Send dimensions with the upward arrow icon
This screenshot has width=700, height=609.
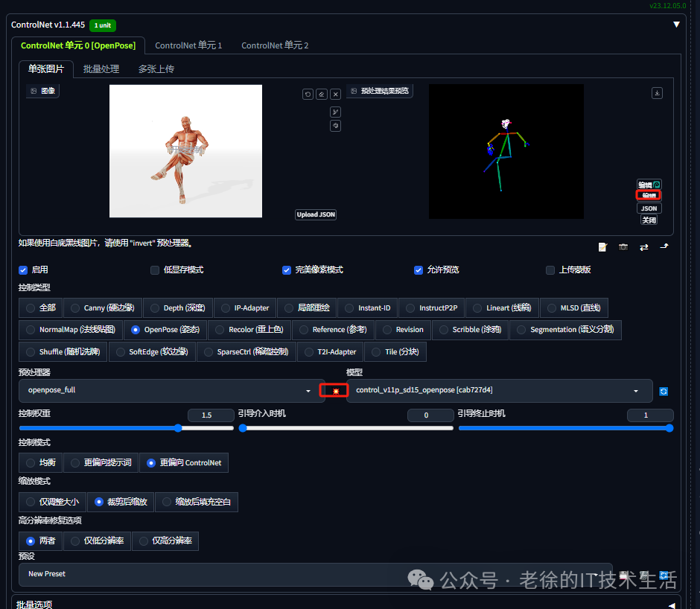click(664, 246)
